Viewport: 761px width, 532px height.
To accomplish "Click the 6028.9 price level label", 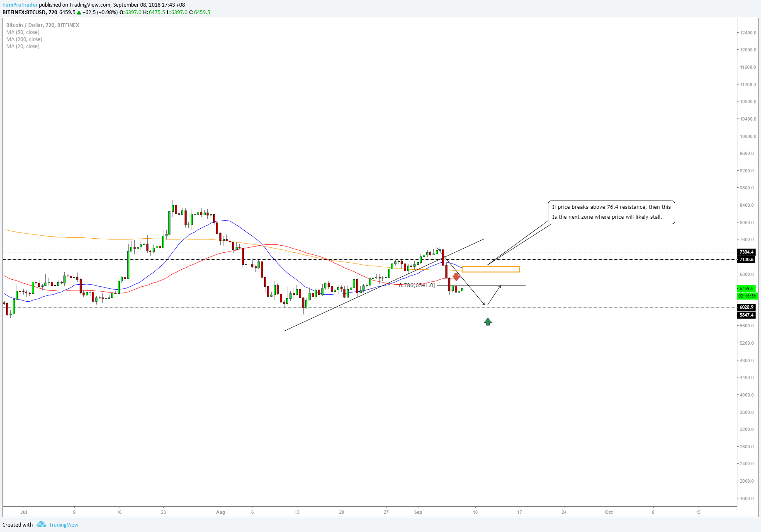I will [746, 307].
